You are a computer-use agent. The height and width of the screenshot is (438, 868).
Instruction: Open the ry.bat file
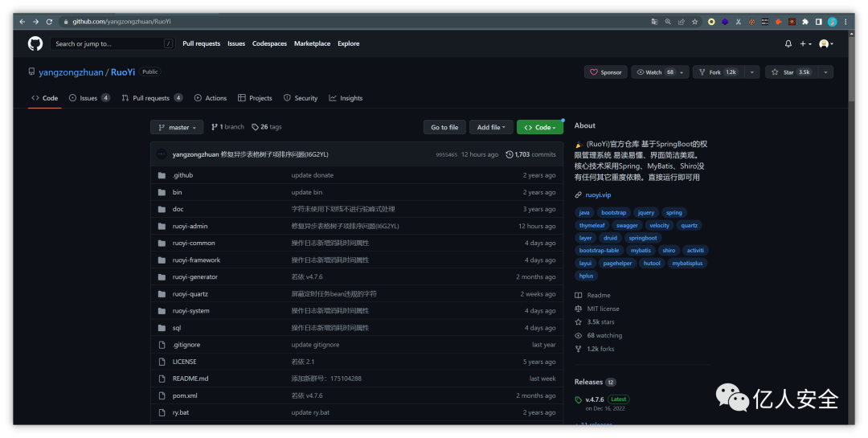(181, 412)
